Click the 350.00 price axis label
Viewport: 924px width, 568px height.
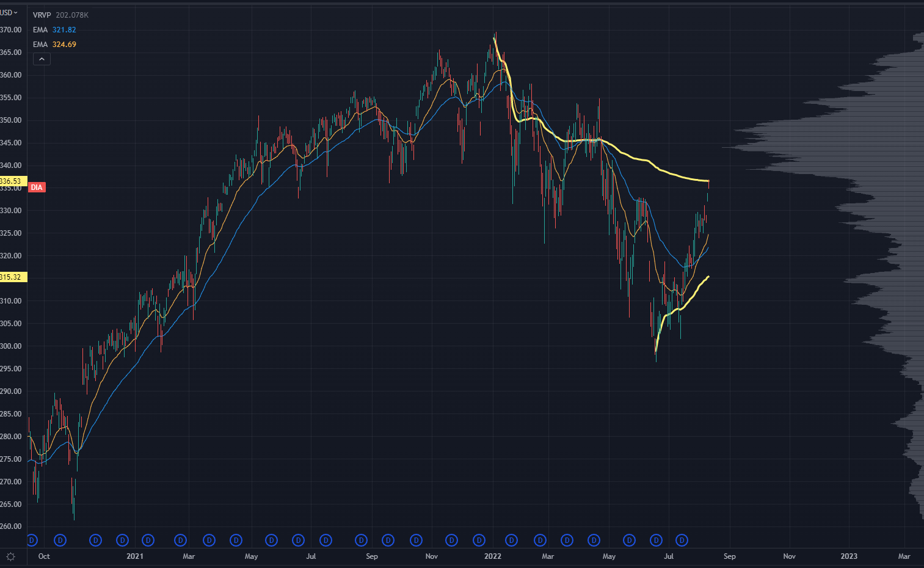point(11,120)
